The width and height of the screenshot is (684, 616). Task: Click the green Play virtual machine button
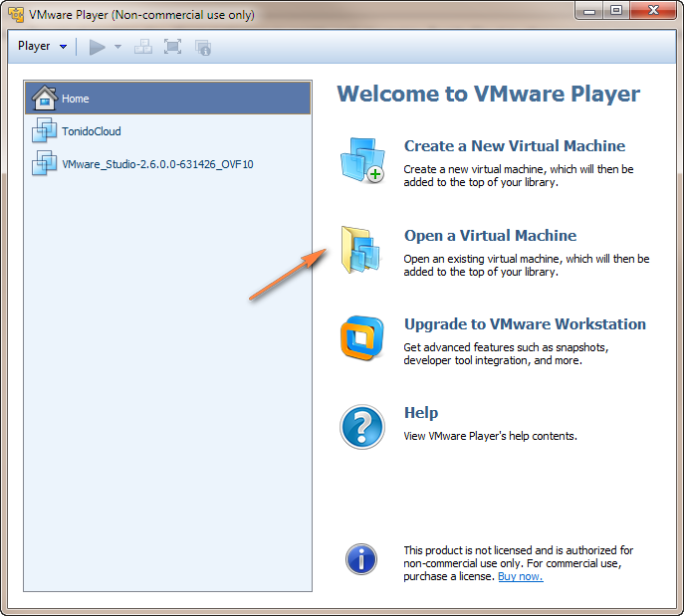pos(97,47)
